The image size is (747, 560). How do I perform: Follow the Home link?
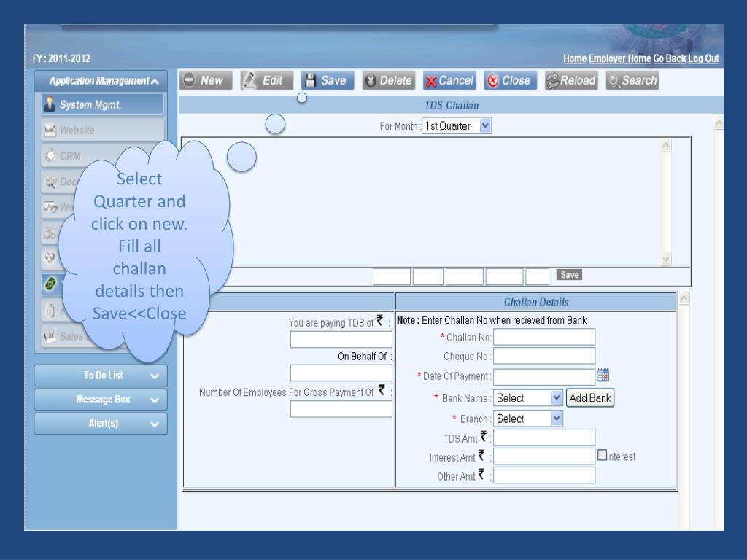coord(575,58)
